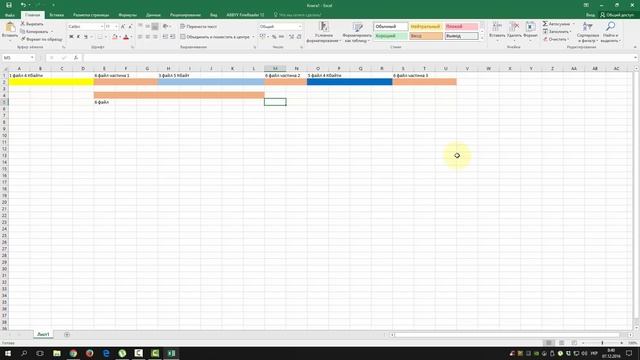
Task: Click Copy (Копировать) command
Action: [35, 31]
